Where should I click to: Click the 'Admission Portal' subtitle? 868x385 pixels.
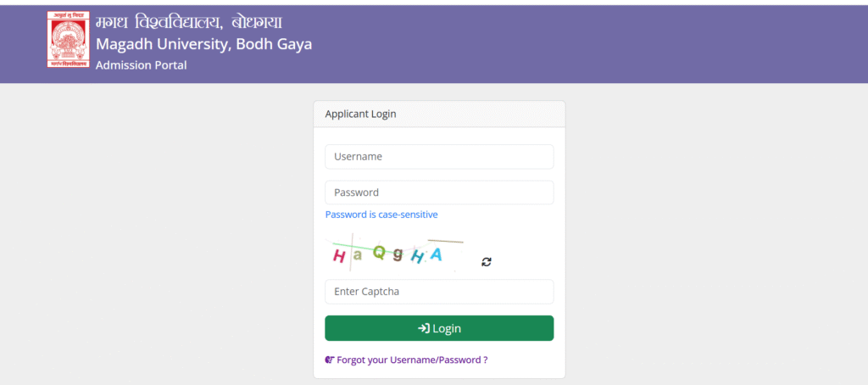[142, 65]
